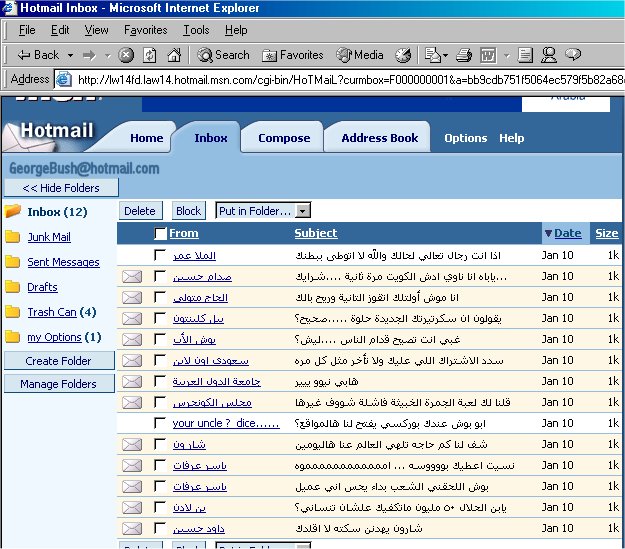The width and height of the screenshot is (625, 549).
Task: Click the envelope icon for the صدام حسين message
Action: point(132,276)
